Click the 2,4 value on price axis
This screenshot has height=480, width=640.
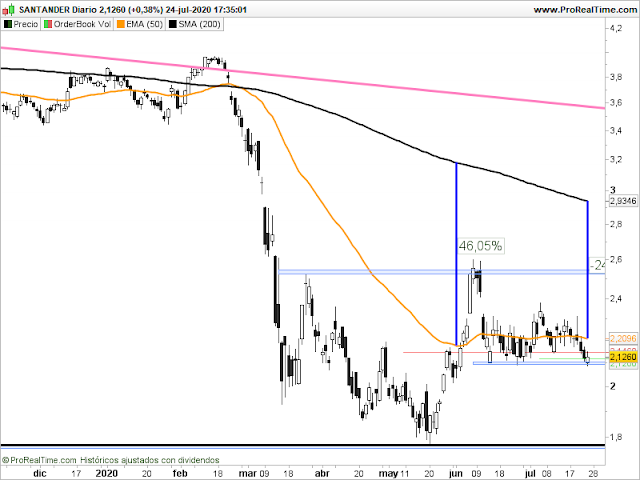616,298
